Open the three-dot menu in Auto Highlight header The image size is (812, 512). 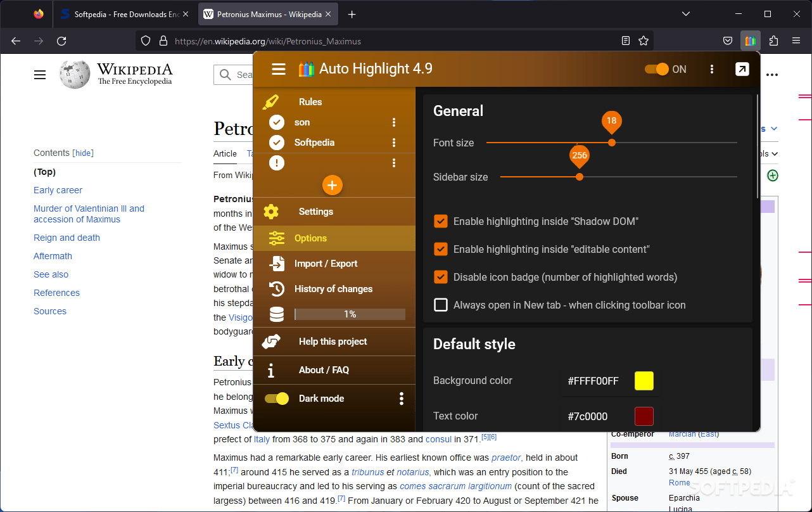(712, 69)
